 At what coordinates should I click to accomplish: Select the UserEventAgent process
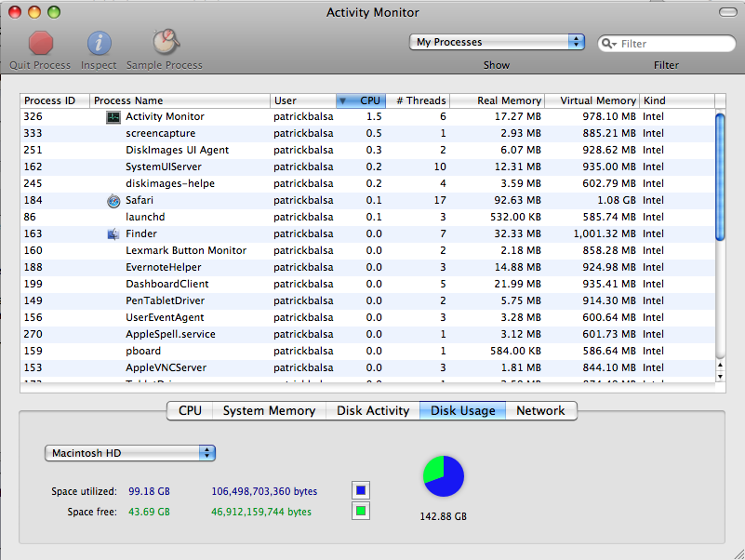pos(367,317)
